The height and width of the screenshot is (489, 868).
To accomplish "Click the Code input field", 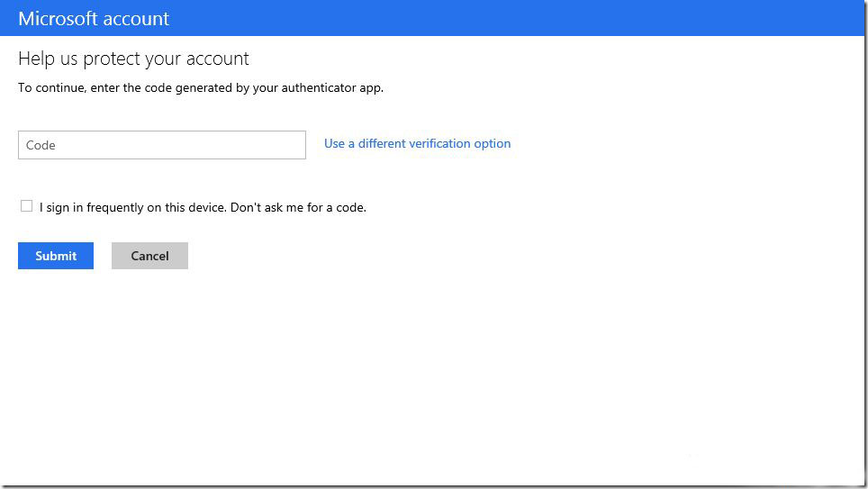I will click(162, 145).
